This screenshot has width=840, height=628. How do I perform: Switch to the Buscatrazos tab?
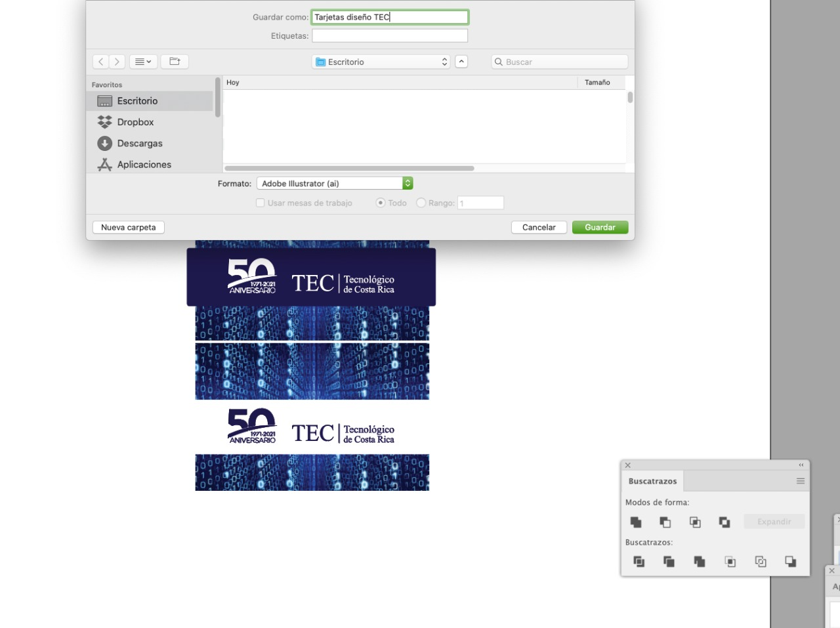pos(652,481)
